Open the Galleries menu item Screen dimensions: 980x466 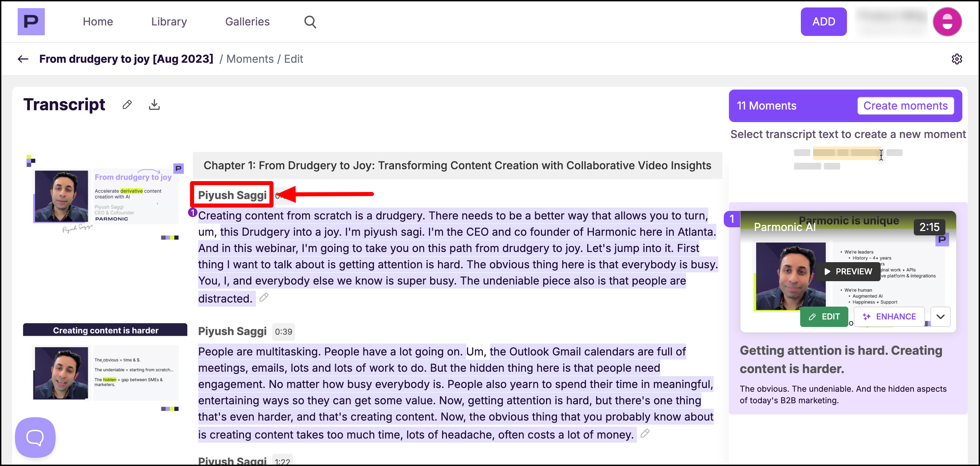tap(247, 22)
